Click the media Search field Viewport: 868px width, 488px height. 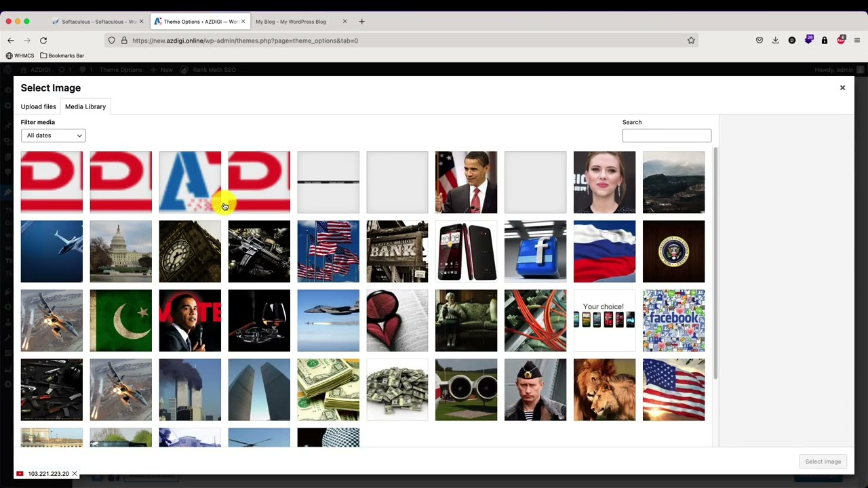(x=667, y=136)
